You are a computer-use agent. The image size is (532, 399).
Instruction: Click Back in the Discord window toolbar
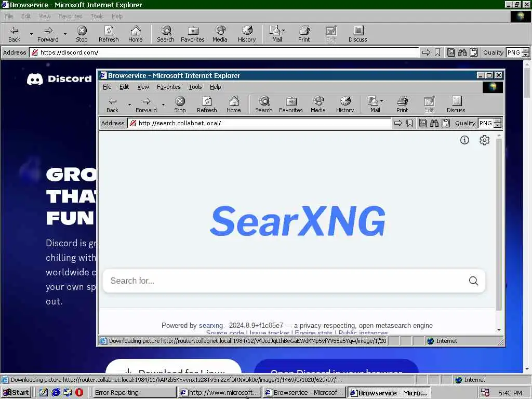tap(14, 34)
